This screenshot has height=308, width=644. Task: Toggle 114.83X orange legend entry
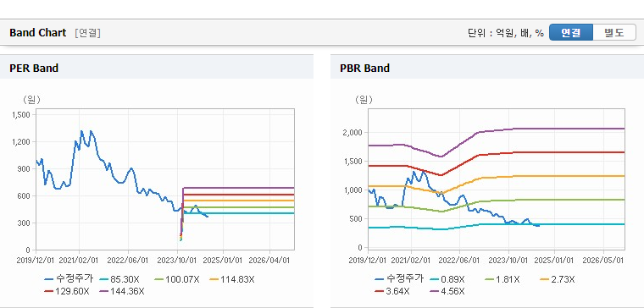click(232, 279)
